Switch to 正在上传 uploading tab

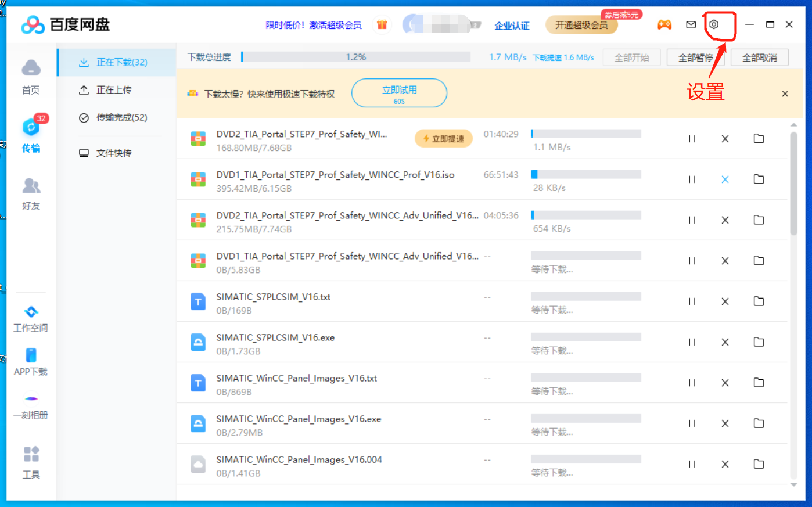(x=113, y=90)
